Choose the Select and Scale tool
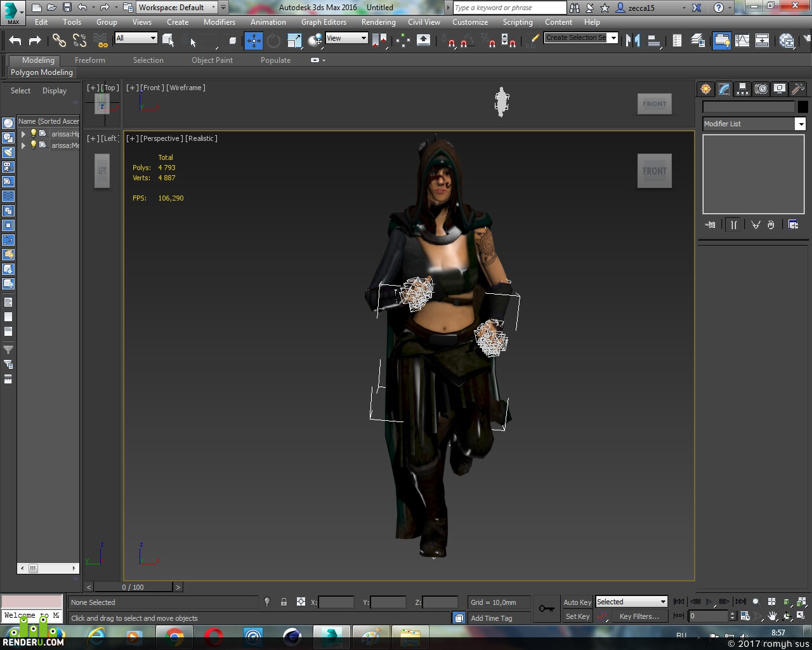The width and height of the screenshot is (812, 650). (294, 41)
